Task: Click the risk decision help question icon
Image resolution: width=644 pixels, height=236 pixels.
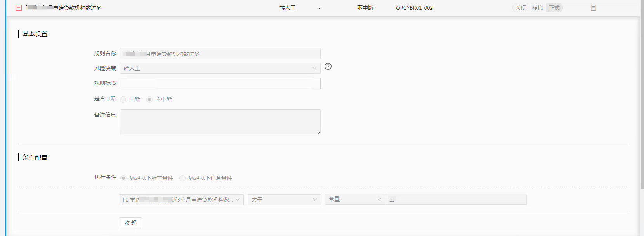Action: click(x=328, y=66)
